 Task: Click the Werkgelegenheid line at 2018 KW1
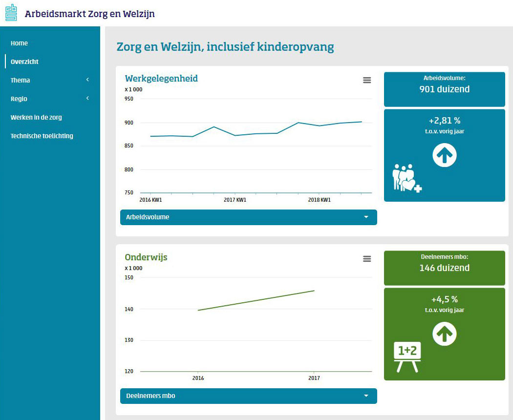(x=319, y=126)
